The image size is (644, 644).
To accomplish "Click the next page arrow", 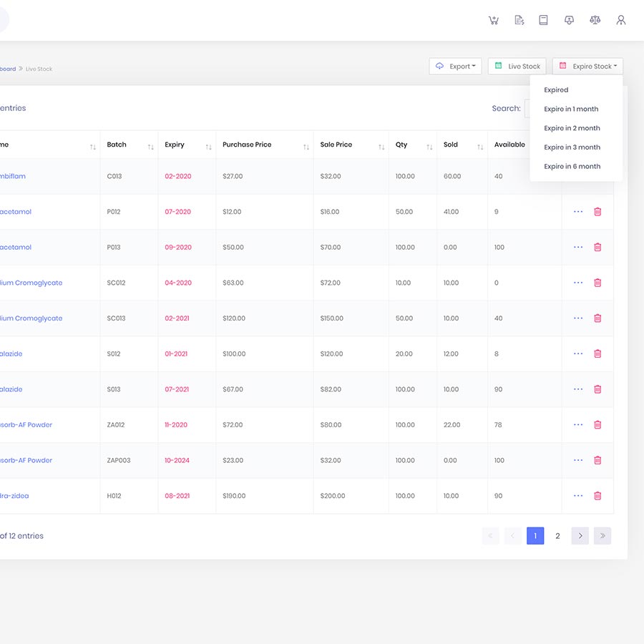I will coord(580,536).
